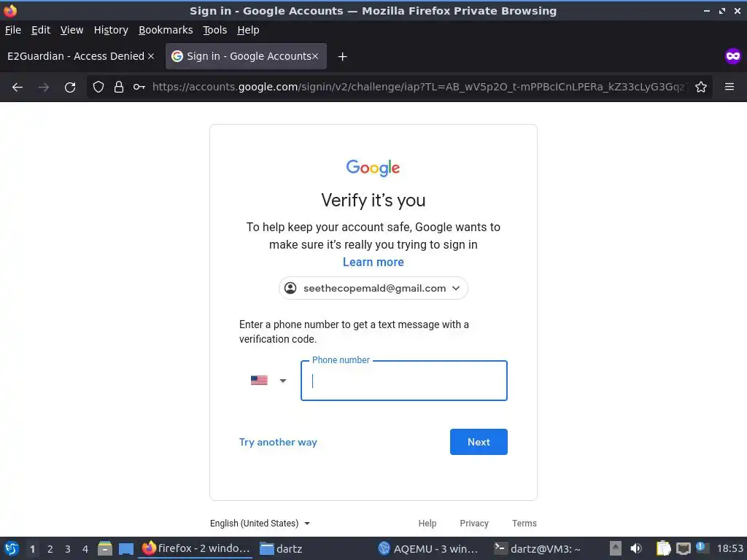Open the Privacy link

pos(474,523)
